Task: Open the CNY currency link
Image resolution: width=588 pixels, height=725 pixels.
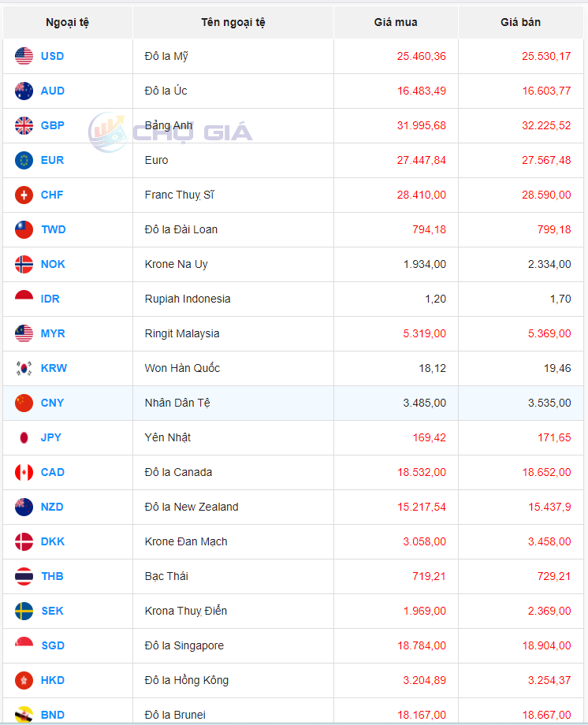Action: (x=52, y=403)
